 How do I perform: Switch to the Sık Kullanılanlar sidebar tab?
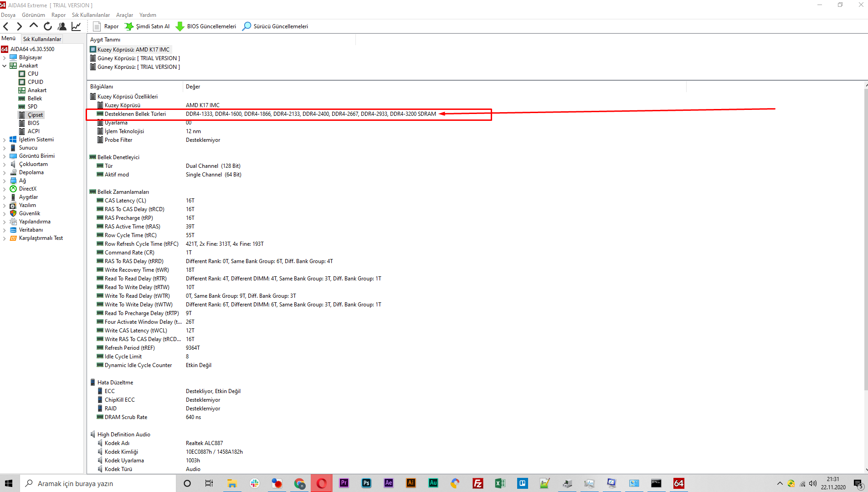click(x=42, y=39)
